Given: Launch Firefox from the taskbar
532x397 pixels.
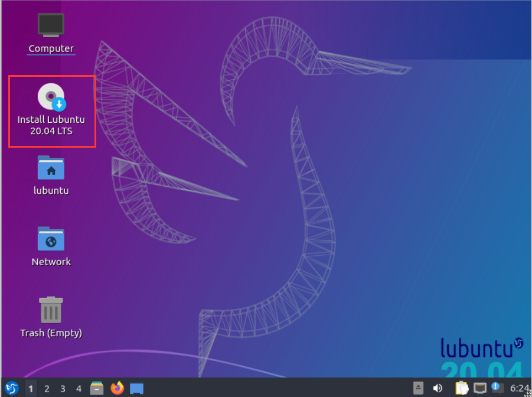Looking at the screenshot, I should pyautogui.click(x=117, y=388).
